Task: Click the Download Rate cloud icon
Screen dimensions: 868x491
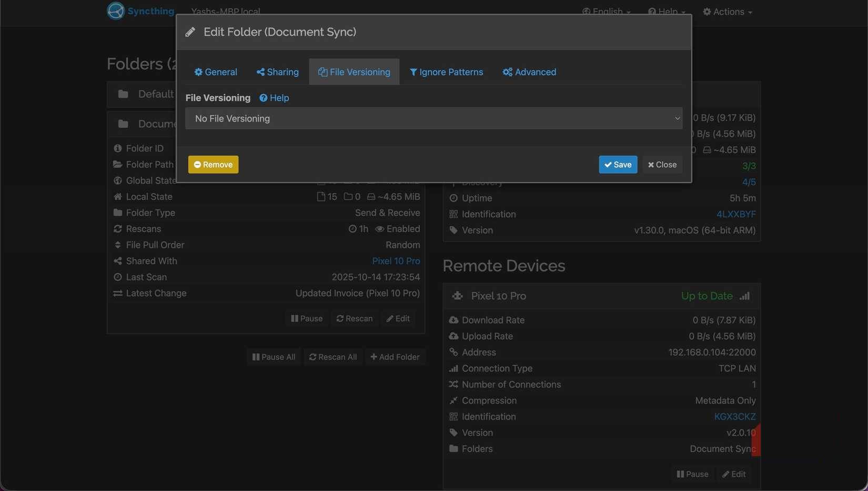Action: (x=453, y=320)
